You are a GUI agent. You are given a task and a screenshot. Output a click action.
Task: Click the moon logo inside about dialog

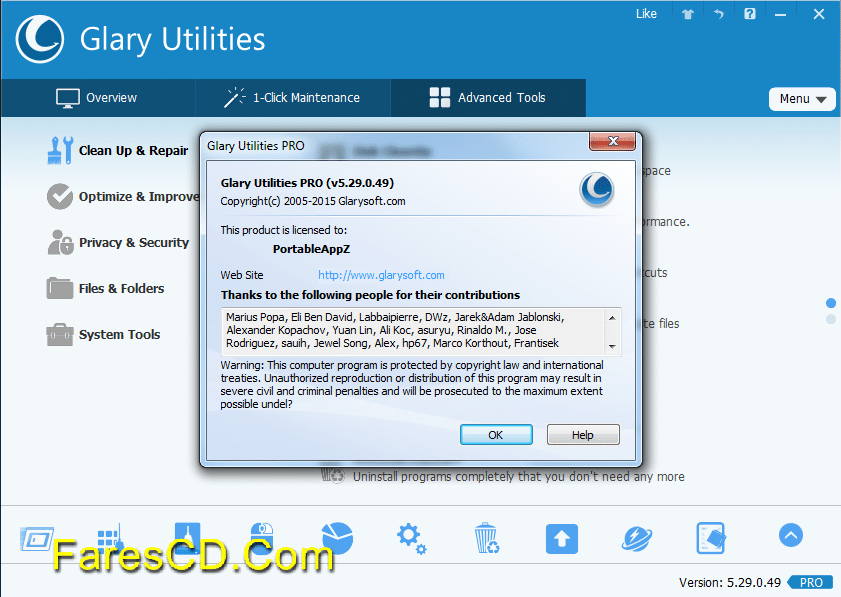coord(597,189)
